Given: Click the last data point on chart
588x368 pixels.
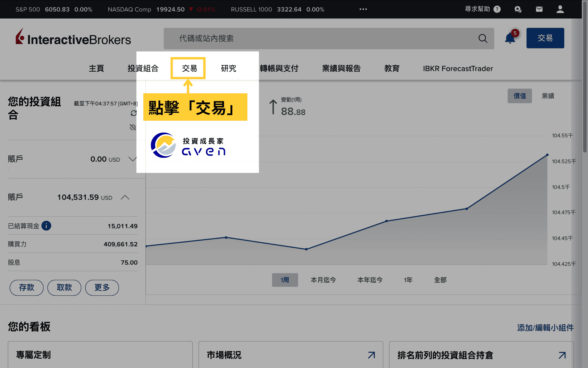Looking at the screenshot, I should [x=547, y=155].
